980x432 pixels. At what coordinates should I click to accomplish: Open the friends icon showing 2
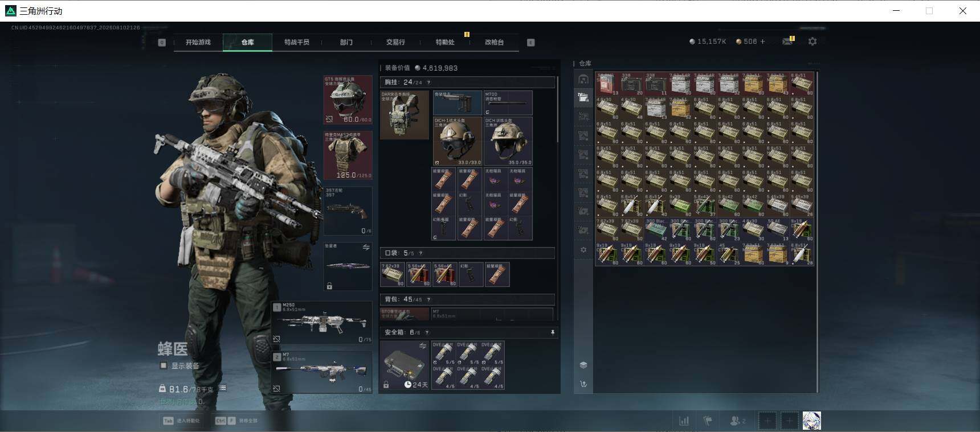click(737, 421)
